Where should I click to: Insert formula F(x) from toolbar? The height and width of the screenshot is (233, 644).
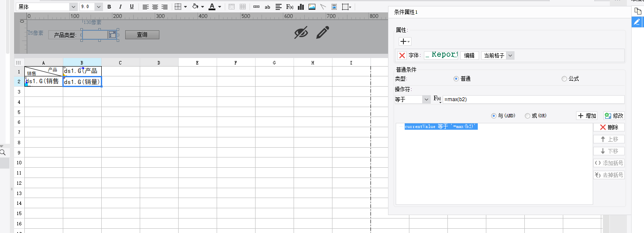tap(290, 7)
